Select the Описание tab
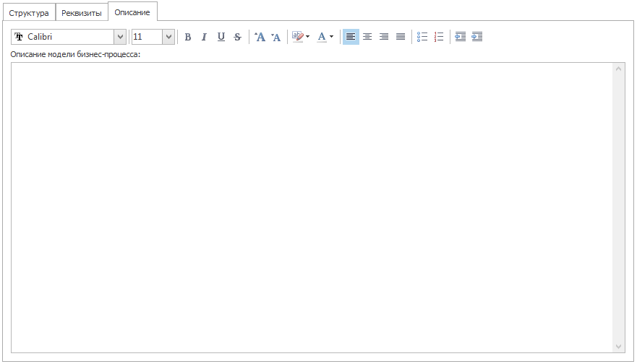 point(132,12)
